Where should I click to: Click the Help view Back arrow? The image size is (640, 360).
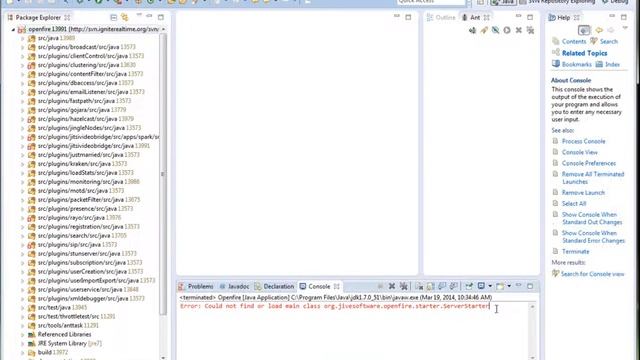[599, 30]
